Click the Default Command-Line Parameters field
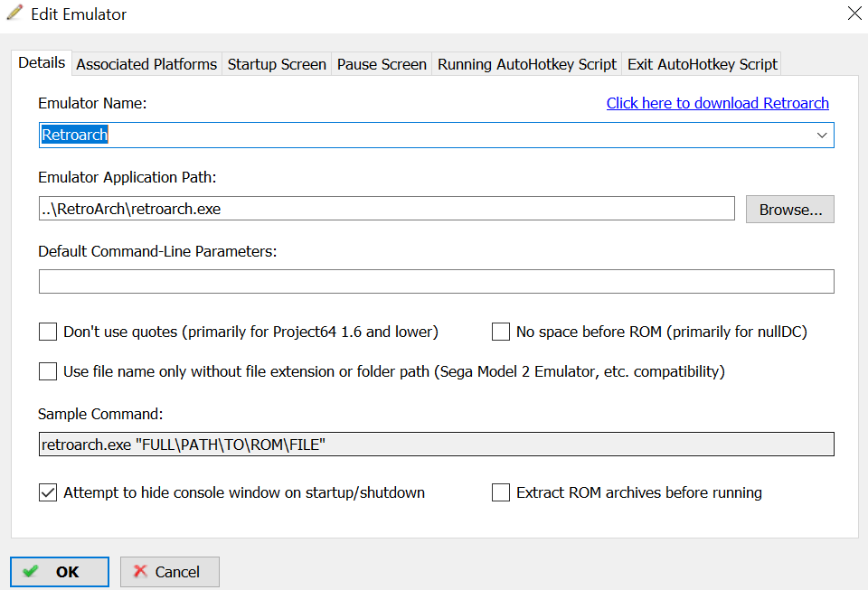The height and width of the screenshot is (590, 868). [436, 282]
